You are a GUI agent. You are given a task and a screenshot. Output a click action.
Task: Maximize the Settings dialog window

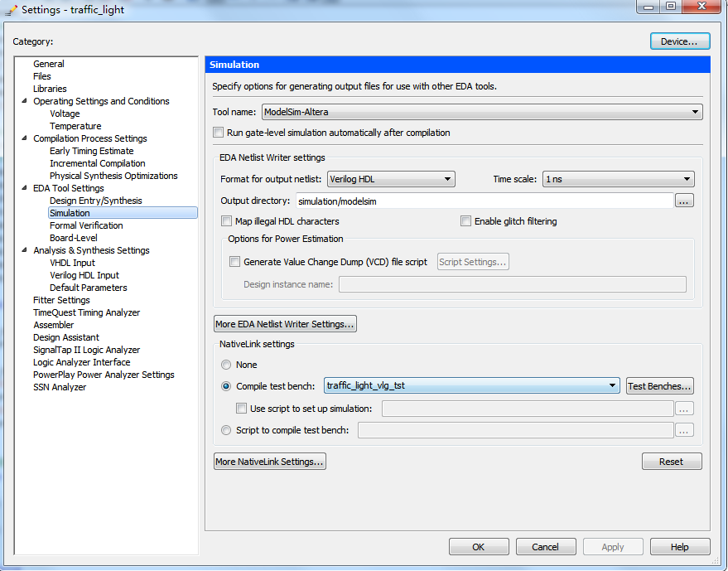click(x=670, y=7)
